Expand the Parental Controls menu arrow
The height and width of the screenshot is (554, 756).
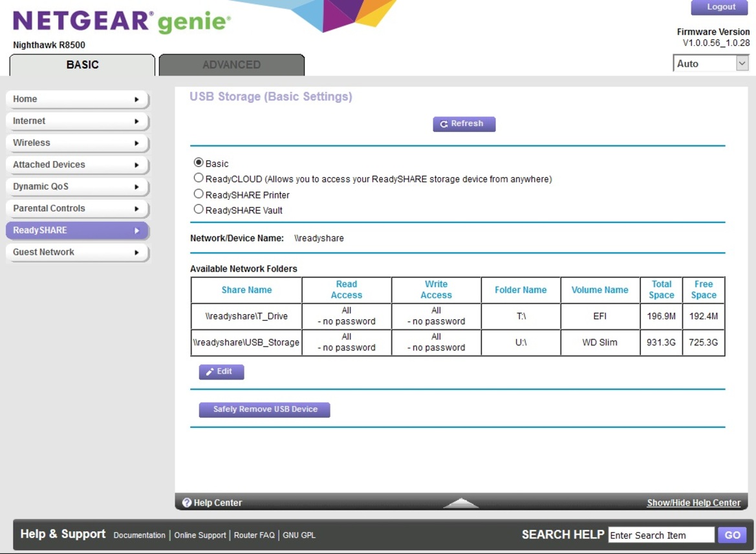[137, 209]
